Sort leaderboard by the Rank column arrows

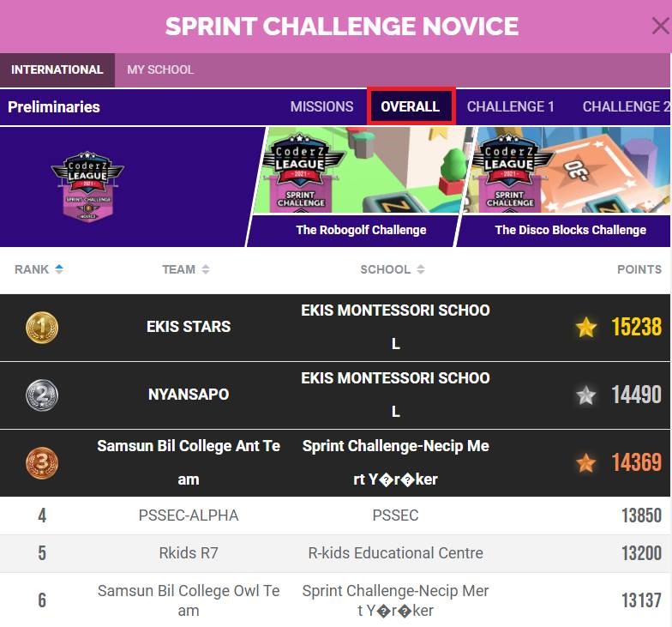point(59,269)
